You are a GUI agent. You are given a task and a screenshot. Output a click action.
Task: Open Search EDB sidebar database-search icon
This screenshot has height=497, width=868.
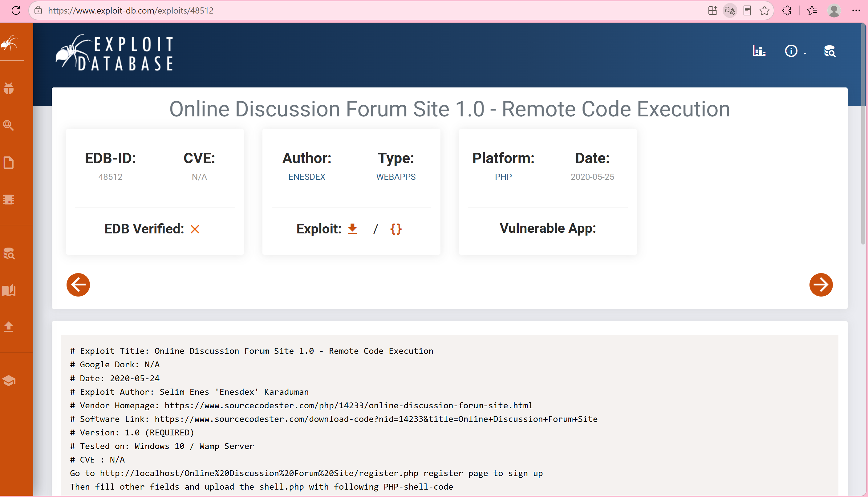tap(9, 253)
